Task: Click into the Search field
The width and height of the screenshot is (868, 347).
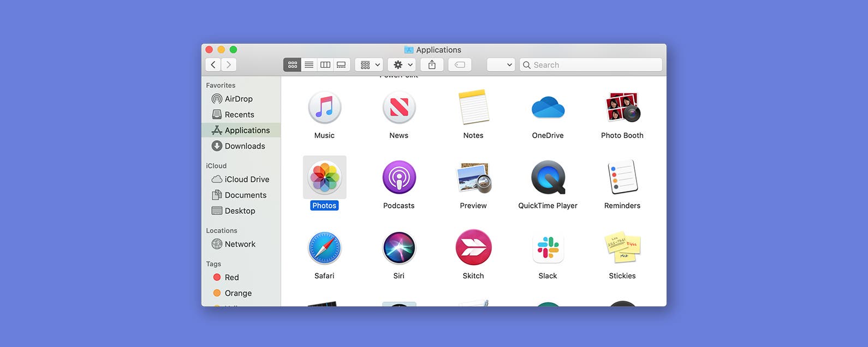Action: pyautogui.click(x=591, y=65)
